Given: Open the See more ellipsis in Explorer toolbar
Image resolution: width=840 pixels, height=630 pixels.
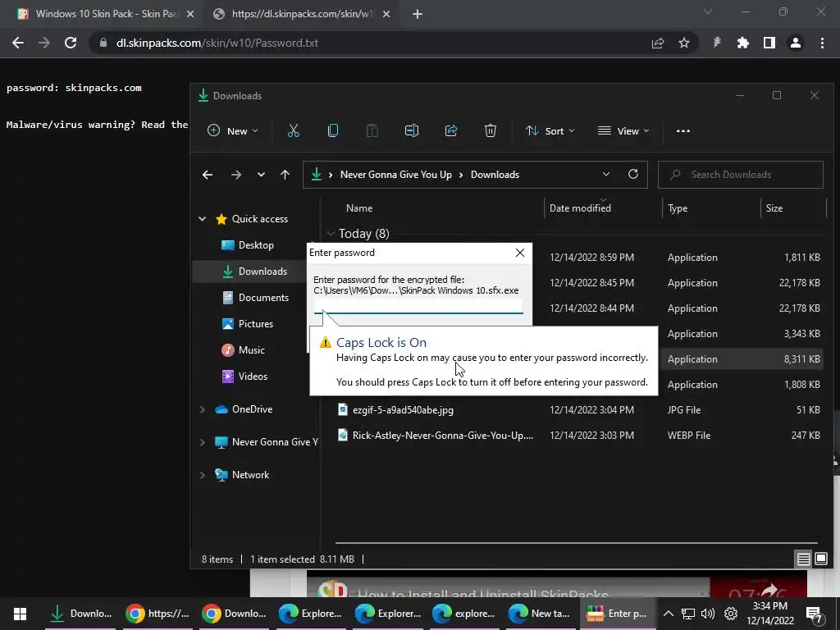Looking at the screenshot, I should [x=683, y=130].
